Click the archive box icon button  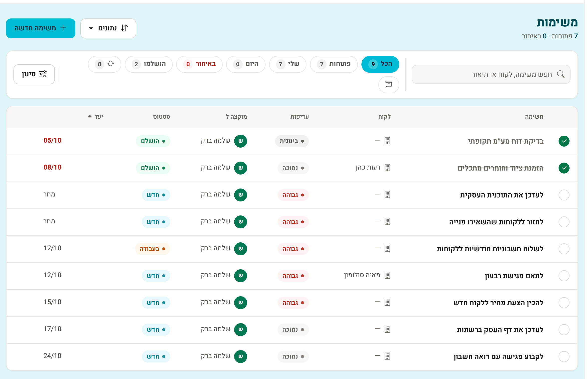coord(389,84)
